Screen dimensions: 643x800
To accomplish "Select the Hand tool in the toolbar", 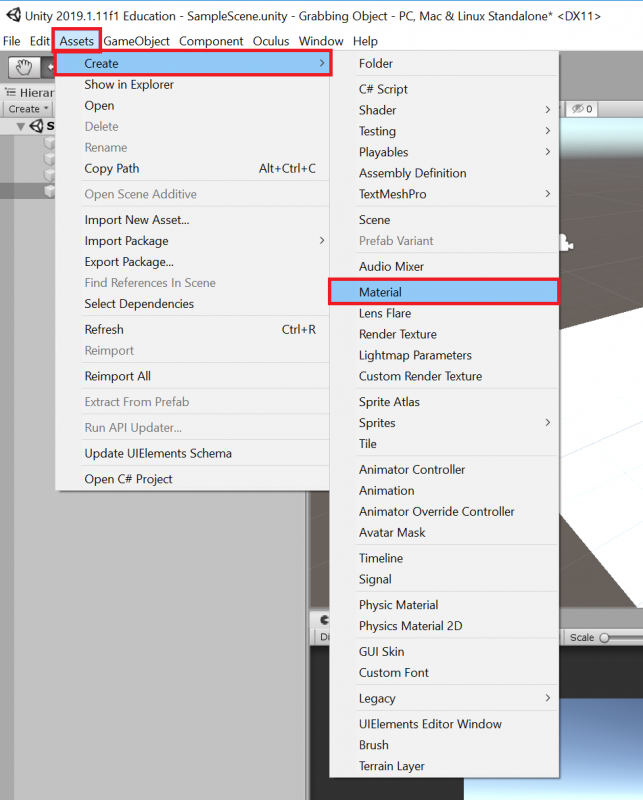I will pyautogui.click(x=23, y=67).
